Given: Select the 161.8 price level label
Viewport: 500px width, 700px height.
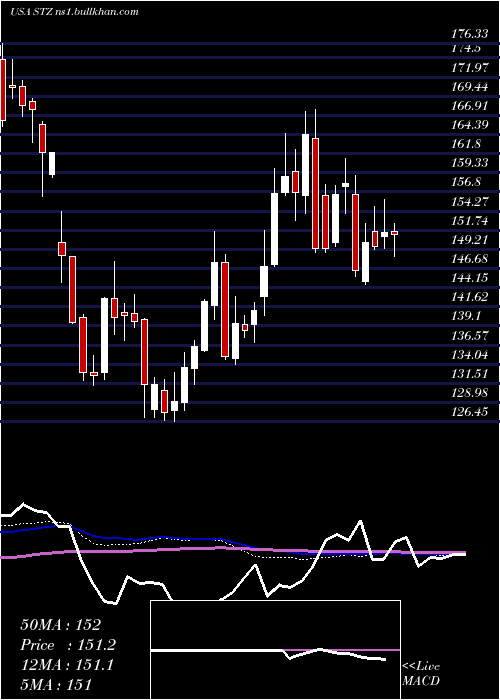Looking at the screenshot, I should pos(465,144).
